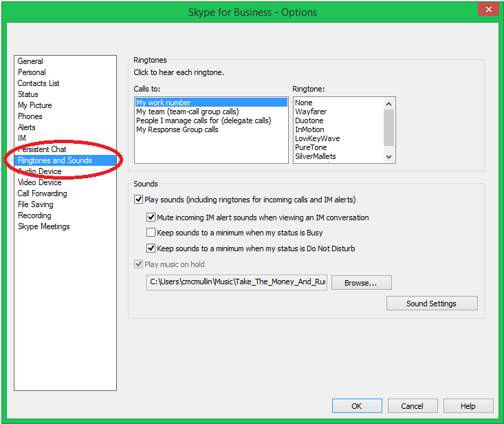Uncheck Mute incoming IM alert sounds
This screenshot has height=424, width=504.
(151, 217)
